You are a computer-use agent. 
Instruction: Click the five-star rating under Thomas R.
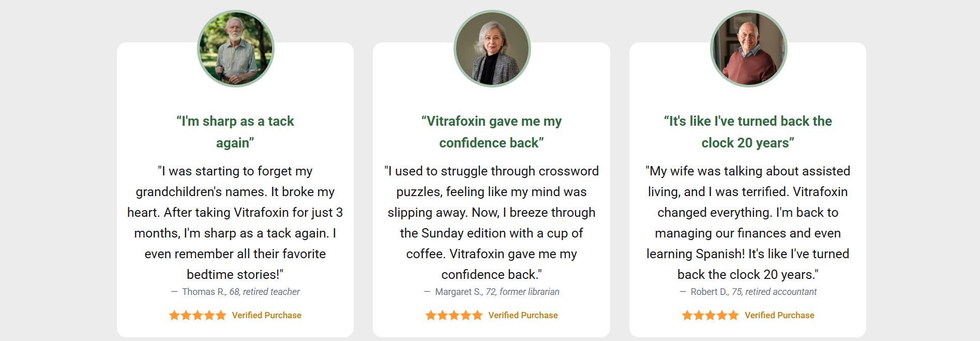coord(198,315)
